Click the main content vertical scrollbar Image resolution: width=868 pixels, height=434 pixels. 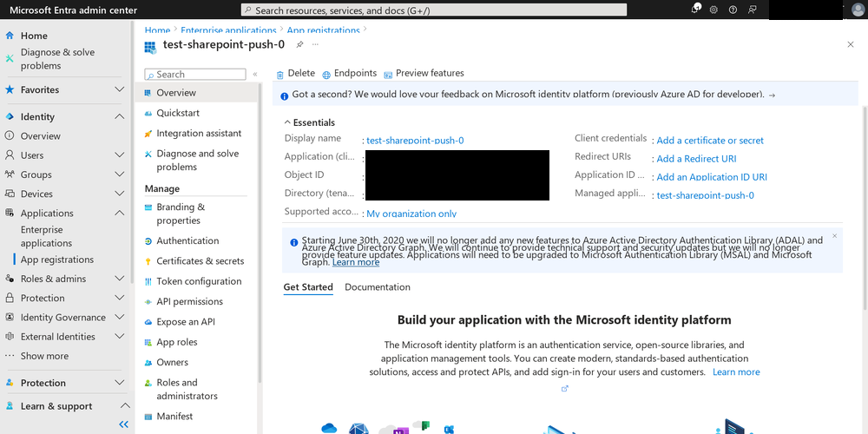pyautogui.click(x=865, y=207)
